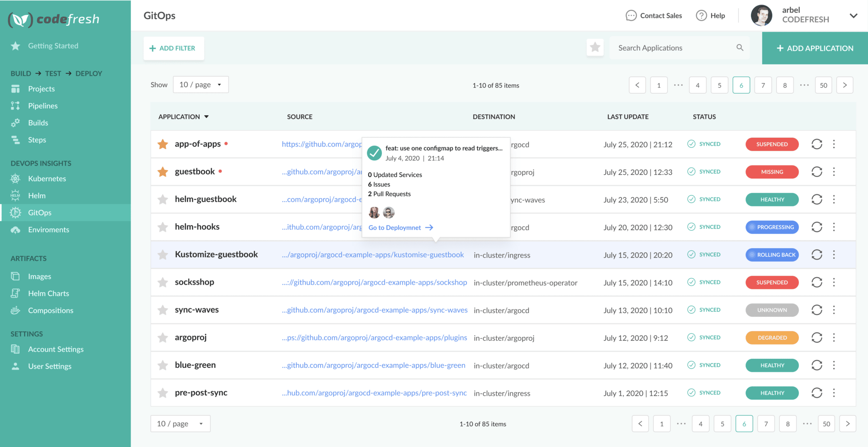This screenshot has width=868, height=447.
Task: Open Builds from sidebar
Action: click(38, 122)
